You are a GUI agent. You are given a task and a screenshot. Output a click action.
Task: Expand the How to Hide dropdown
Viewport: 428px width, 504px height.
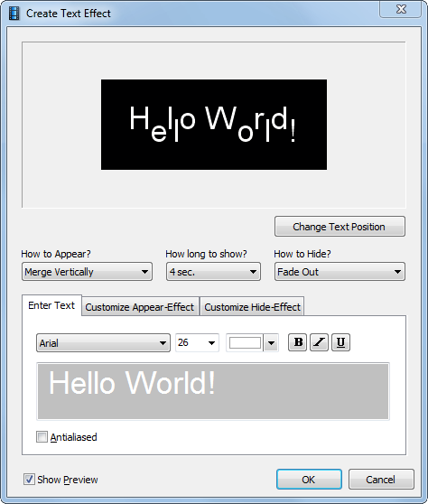340,272
